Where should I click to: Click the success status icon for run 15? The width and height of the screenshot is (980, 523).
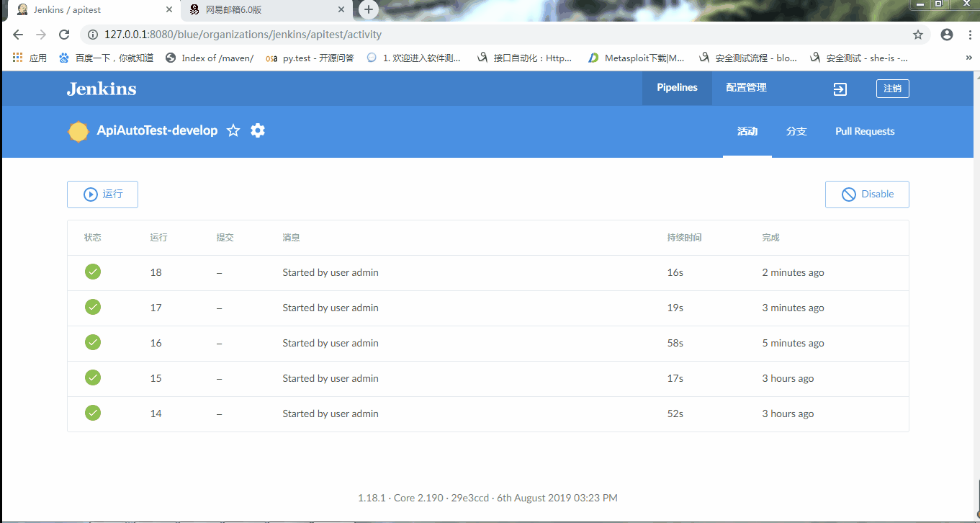[x=93, y=377]
